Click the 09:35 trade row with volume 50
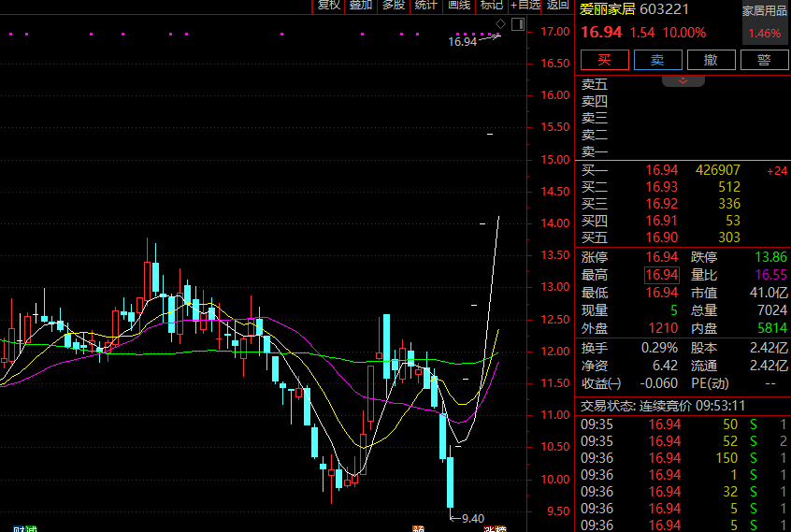 click(x=683, y=424)
